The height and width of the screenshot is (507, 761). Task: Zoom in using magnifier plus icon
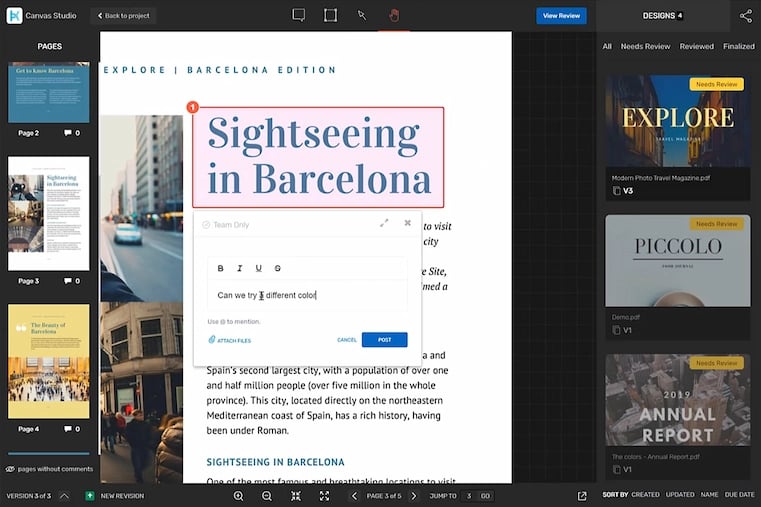coord(238,496)
